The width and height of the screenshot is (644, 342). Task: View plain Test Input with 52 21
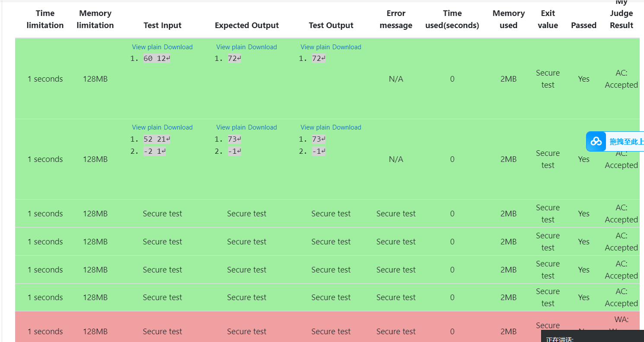pos(147,127)
